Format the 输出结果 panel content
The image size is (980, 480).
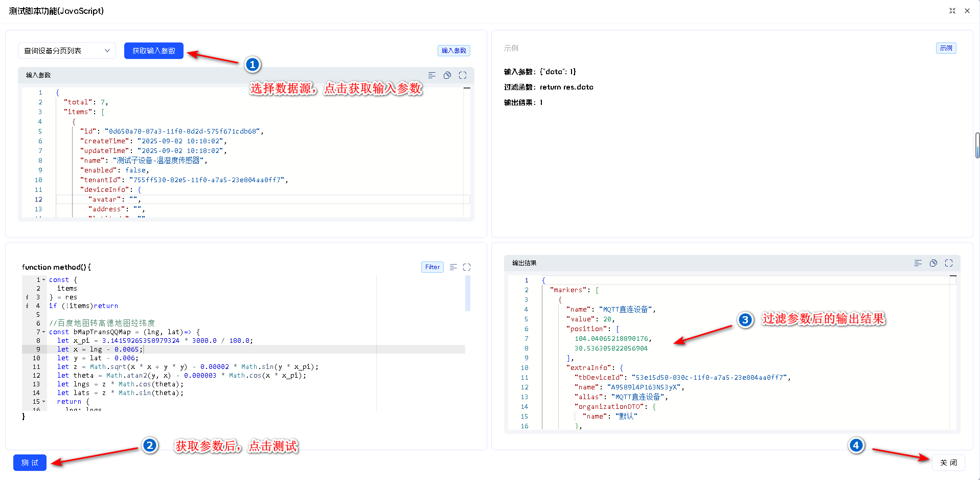coord(918,263)
